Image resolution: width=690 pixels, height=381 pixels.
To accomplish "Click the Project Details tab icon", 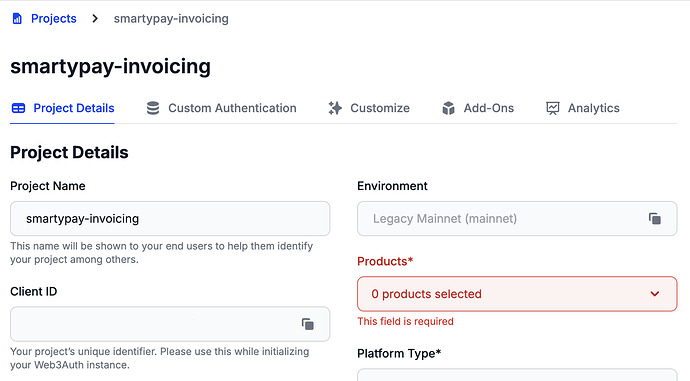I will pyautogui.click(x=18, y=108).
